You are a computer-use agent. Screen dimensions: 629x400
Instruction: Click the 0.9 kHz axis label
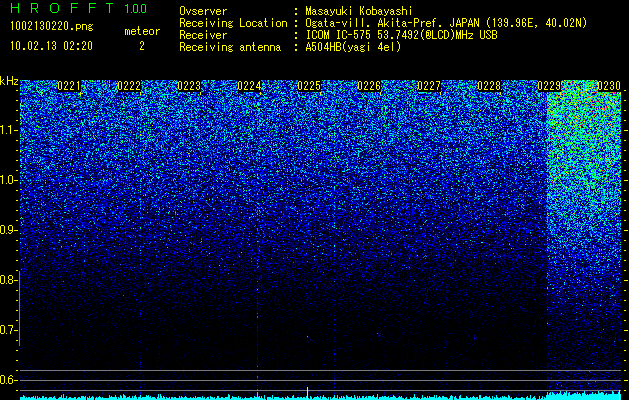tap(7, 230)
